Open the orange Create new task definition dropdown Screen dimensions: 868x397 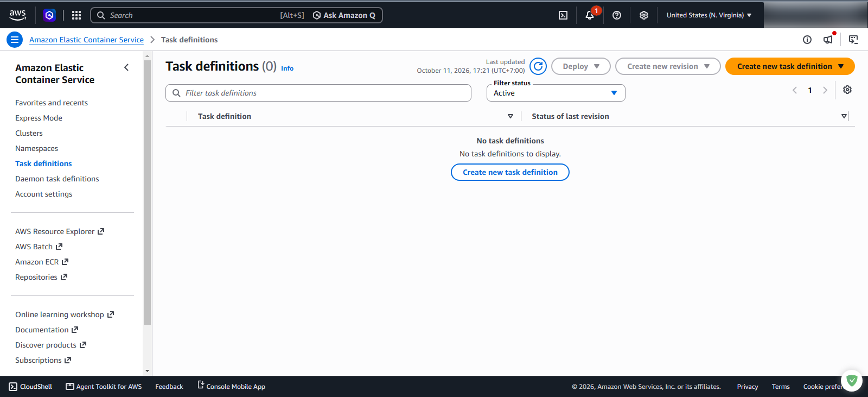pos(790,66)
